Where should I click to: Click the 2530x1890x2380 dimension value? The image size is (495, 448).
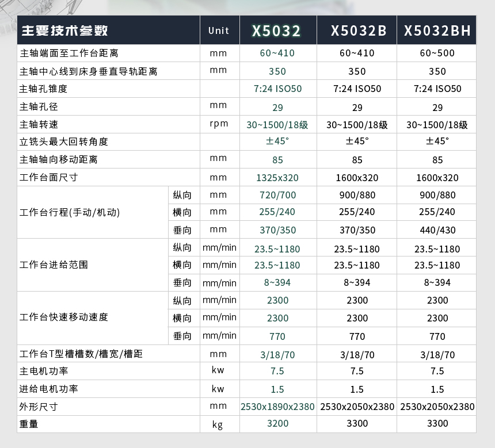coord(277,407)
